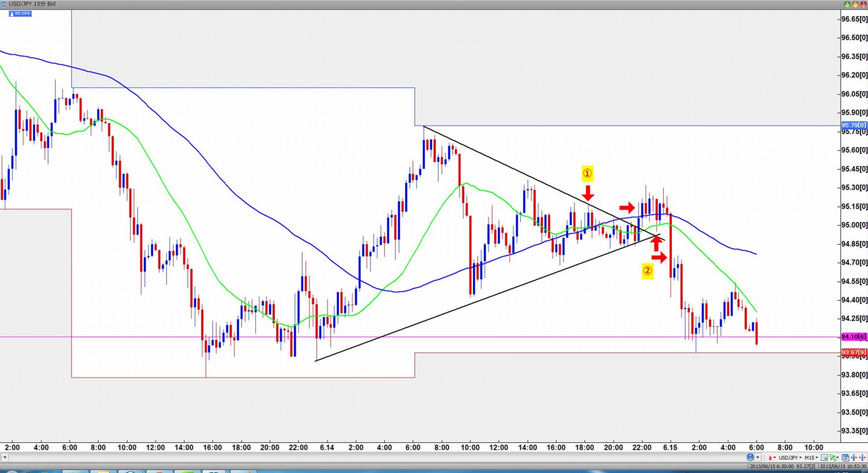Click the green window button in title bar
This screenshot has width=868, height=473.
point(847,4)
